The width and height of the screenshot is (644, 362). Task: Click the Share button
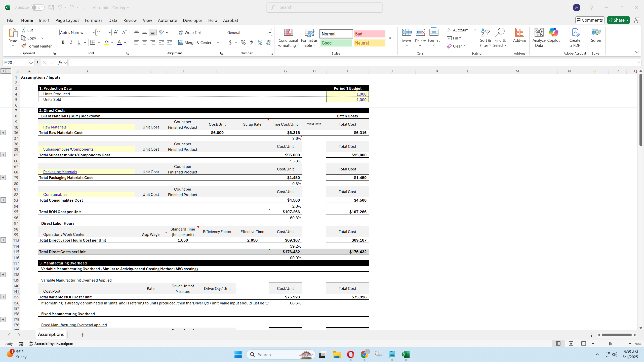[618, 20]
